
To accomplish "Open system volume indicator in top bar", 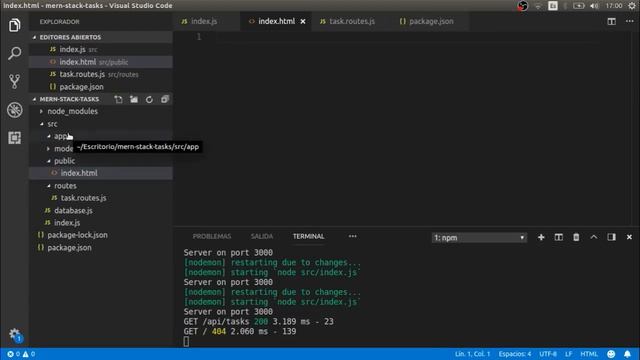I will pyautogui.click(x=594, y=6).
